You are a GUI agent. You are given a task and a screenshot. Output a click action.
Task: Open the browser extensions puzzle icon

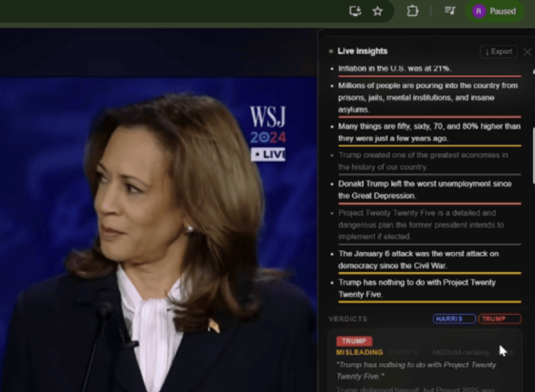coord(412,11)
